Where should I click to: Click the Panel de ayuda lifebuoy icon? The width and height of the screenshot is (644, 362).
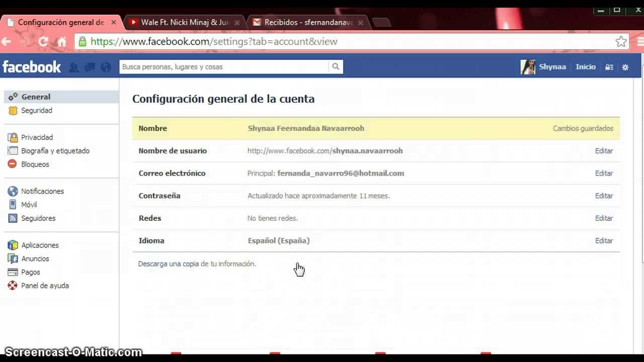pos(13,286)
